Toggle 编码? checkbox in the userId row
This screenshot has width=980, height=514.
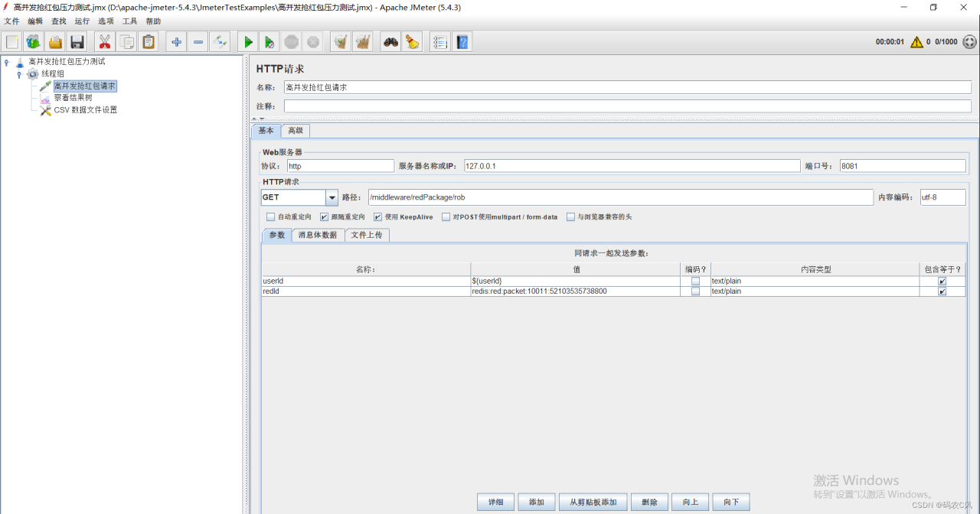point(695,281)
